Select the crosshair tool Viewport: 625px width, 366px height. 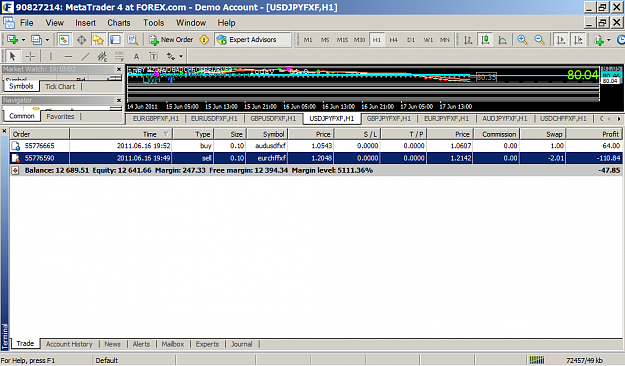tap(30, 56)
